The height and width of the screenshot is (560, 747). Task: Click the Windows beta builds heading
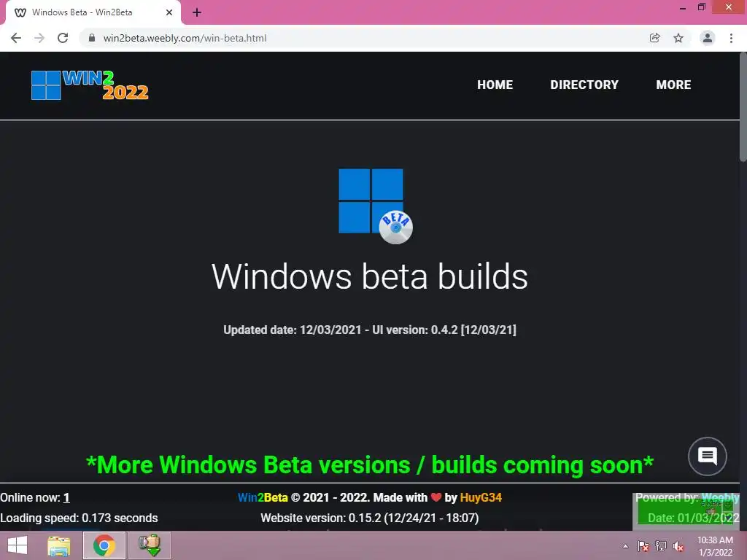(370, 276)
